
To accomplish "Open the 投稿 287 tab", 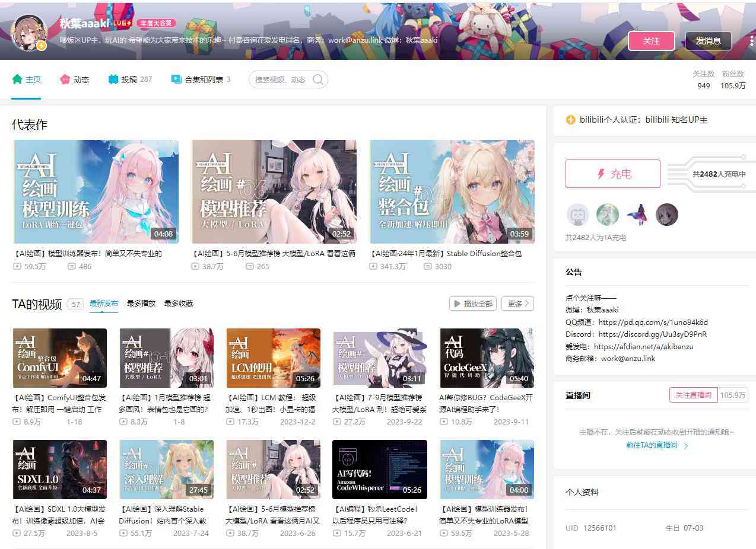I will pyautogui.click(x=130, y=79).
